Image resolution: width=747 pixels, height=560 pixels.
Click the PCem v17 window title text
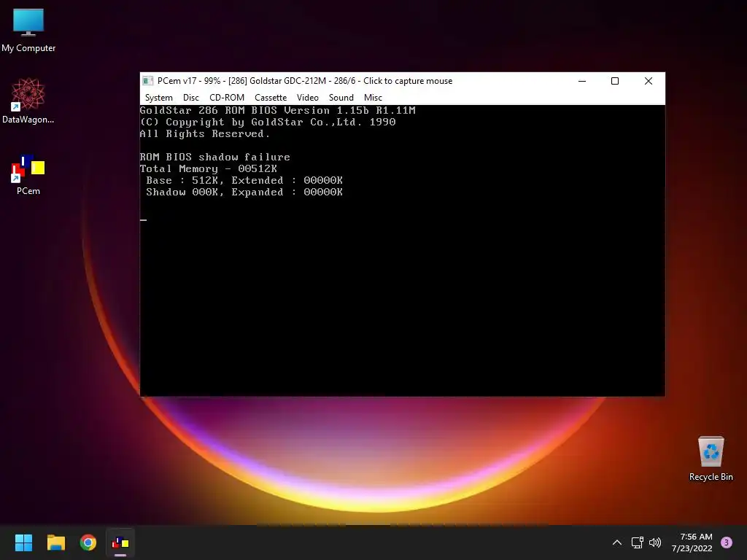click(x=305, y=81)
